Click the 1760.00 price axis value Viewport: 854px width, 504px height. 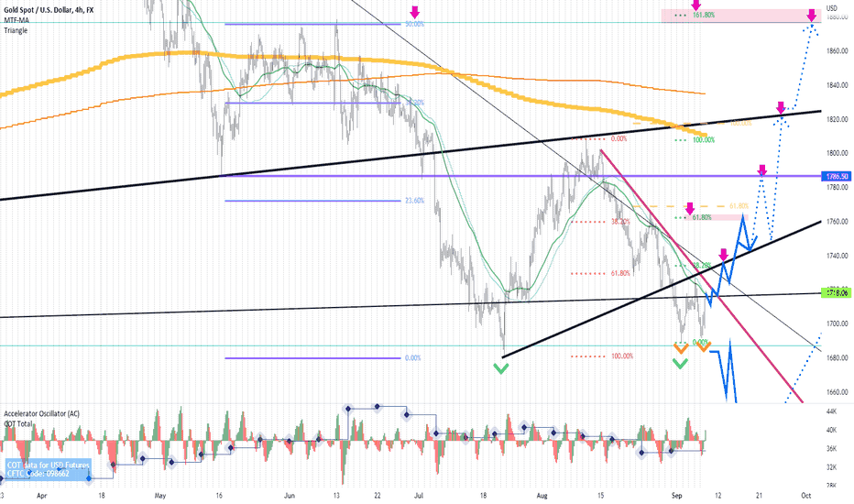pos(837,222)
